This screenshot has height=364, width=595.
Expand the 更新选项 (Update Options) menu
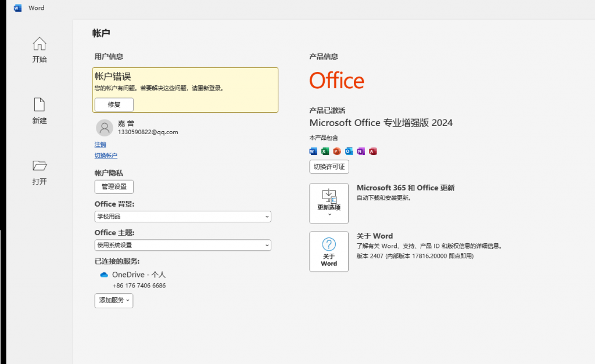[x=329, y=203]
